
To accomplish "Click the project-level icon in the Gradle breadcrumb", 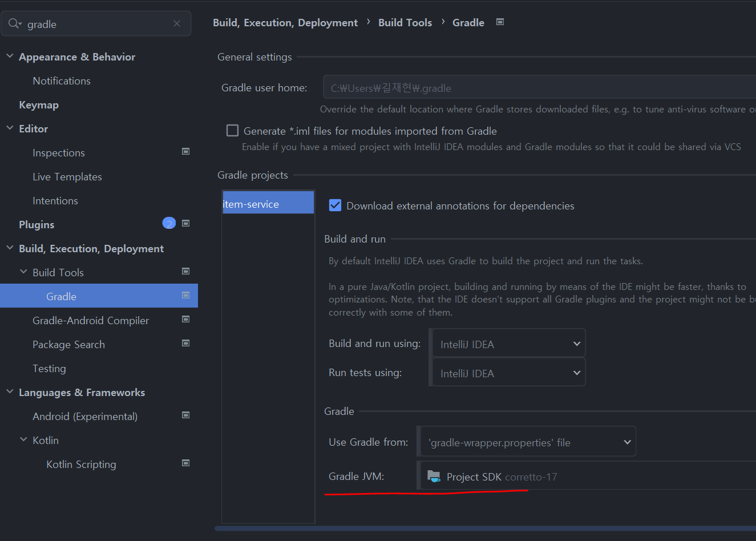I will (x=500, y=22).
